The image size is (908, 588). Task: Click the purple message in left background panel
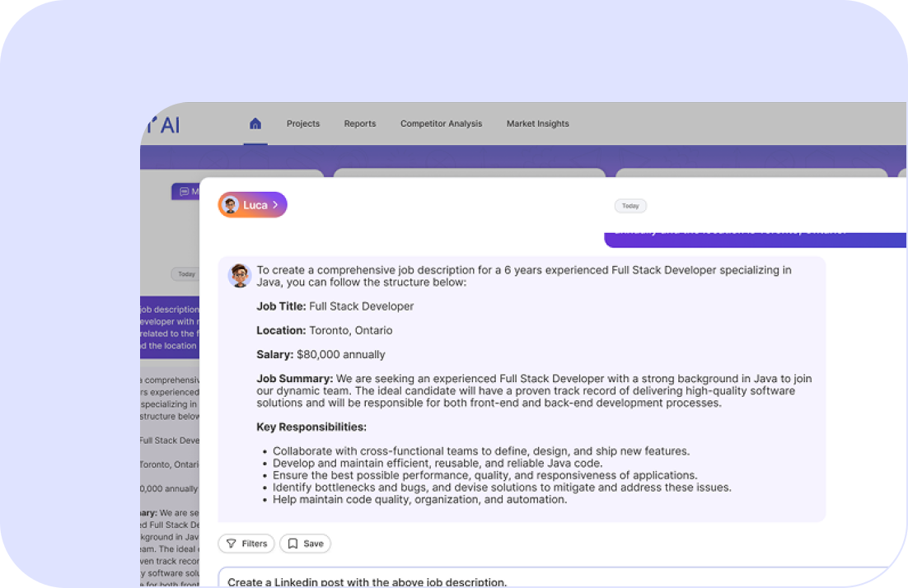tap(169, 327)
